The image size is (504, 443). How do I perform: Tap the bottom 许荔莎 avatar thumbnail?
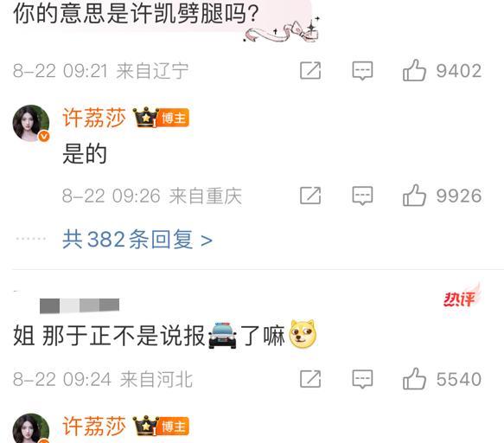point(31,428)
